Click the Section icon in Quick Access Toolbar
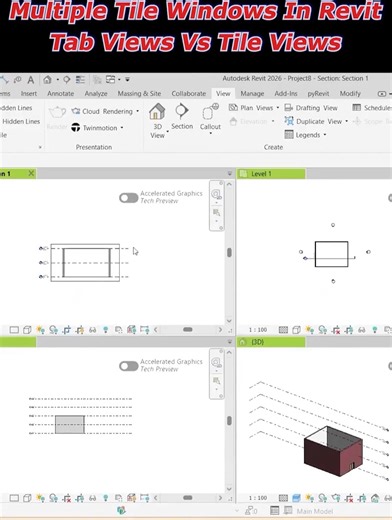 (x=67, y=80)
